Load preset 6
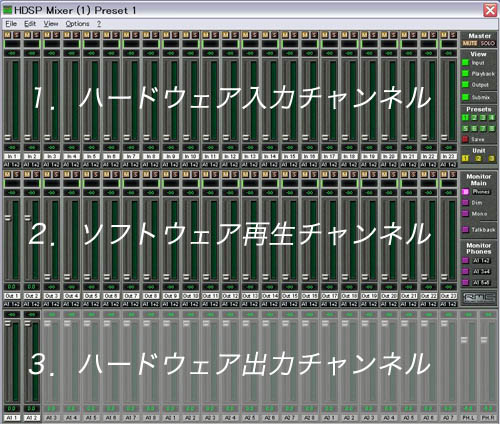The image size is (500, 424). click(x=474, y=129)
